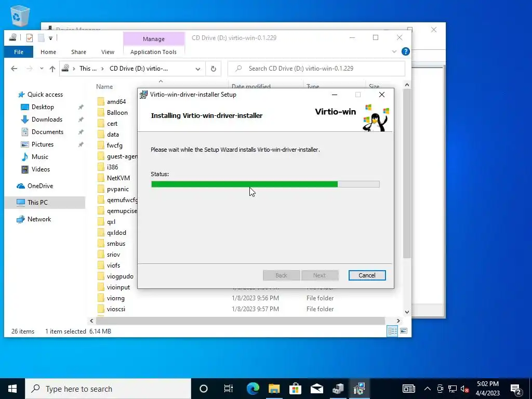Sort files by Name column header
Viewport: 532px width, 399px height.
click(104, 87)
